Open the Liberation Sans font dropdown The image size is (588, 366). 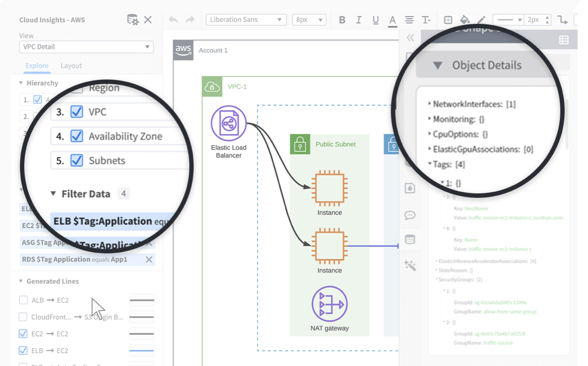[x=246, y=20]
